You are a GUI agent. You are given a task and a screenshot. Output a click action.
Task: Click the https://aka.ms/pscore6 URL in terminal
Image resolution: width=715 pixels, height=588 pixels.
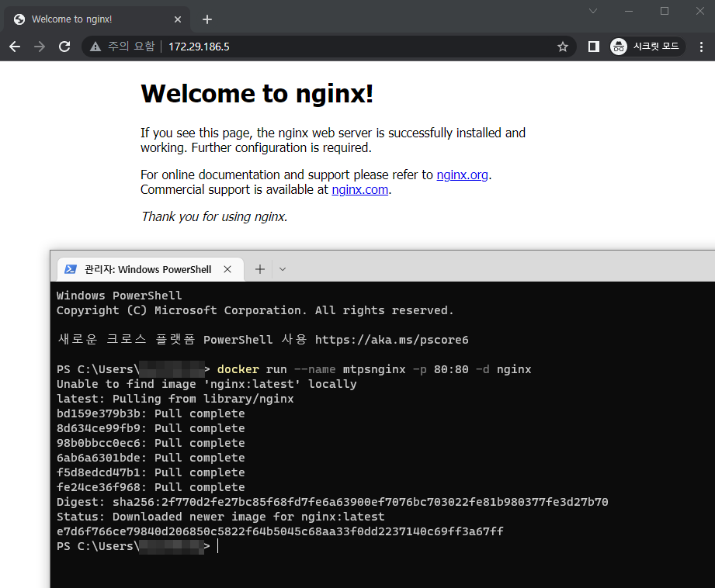392,340
